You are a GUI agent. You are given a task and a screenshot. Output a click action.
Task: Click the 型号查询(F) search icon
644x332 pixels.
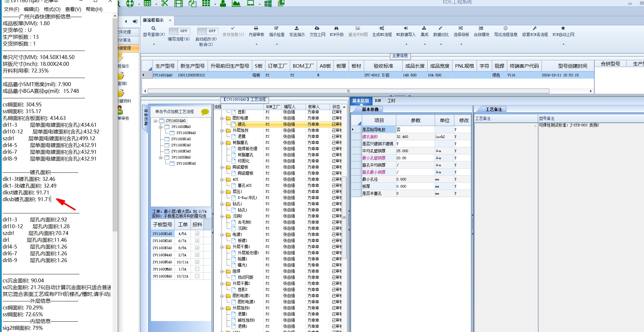coord(154,28)
